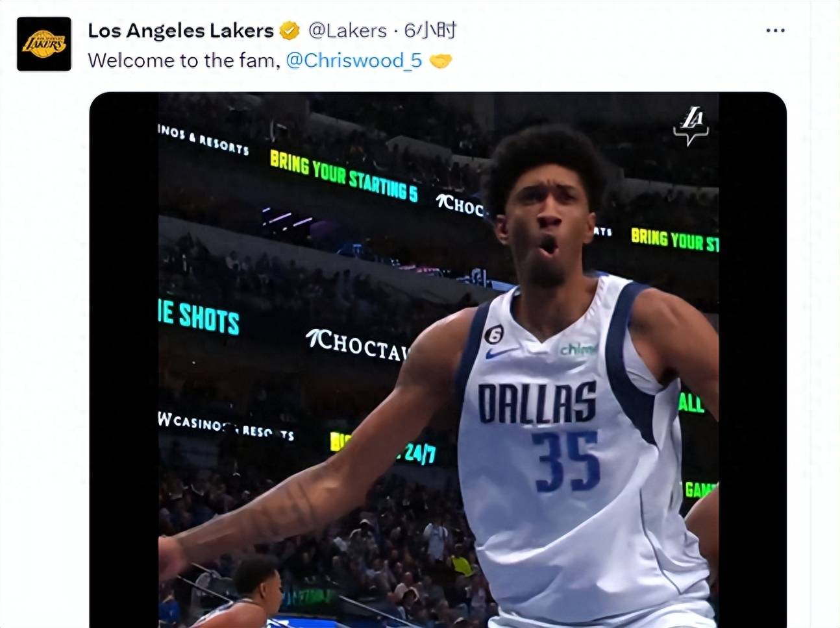Click the Nike swoosh on jersey
The width and height of the screenshot is (840, 628).
click(502, 354)
